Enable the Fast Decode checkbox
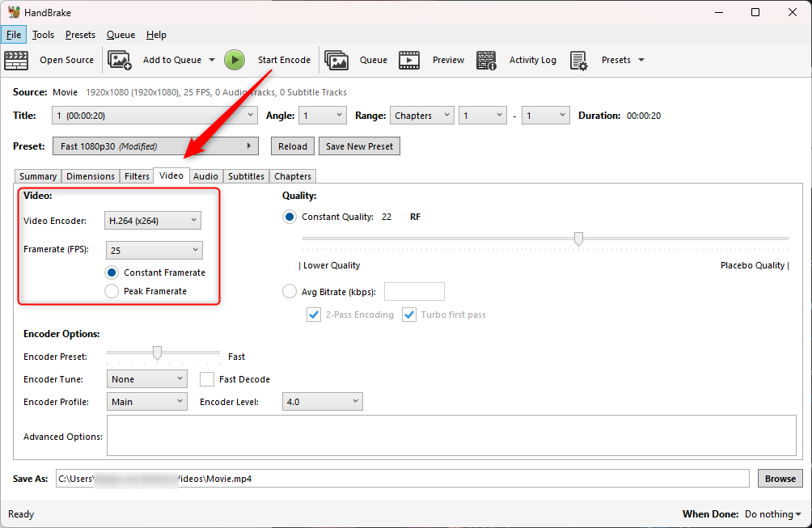This screenshot has height=528, width=812. [x=207, y=379]
